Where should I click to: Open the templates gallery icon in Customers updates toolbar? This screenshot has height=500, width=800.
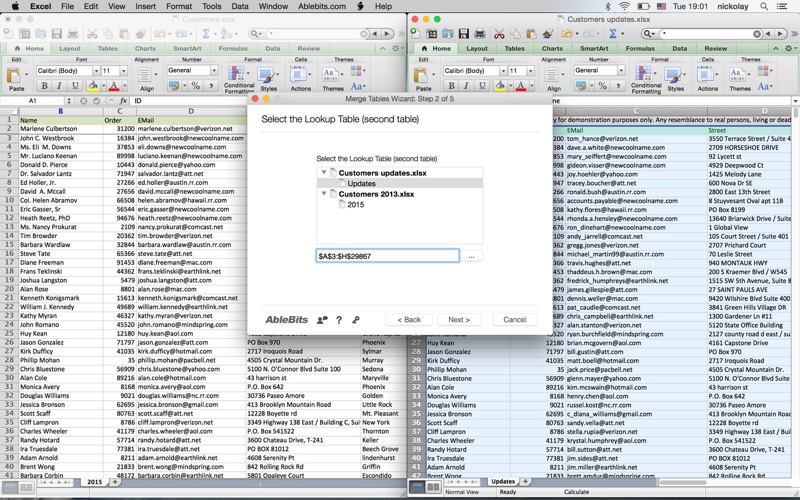pos(432,34)
